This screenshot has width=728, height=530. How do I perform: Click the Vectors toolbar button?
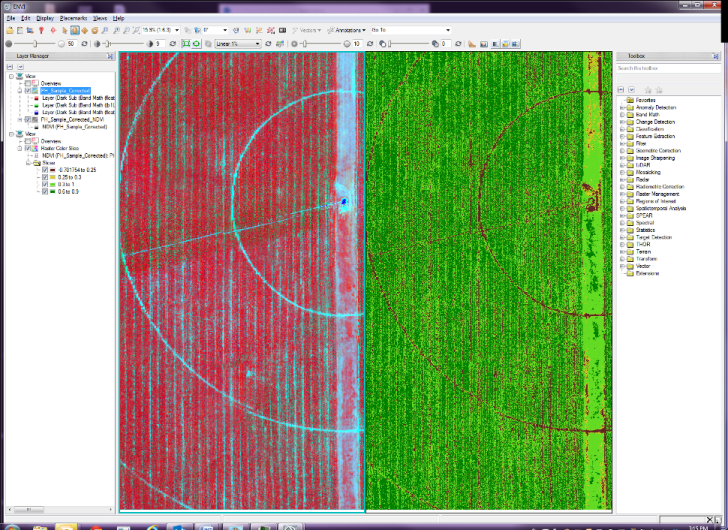tap(308, 31)
